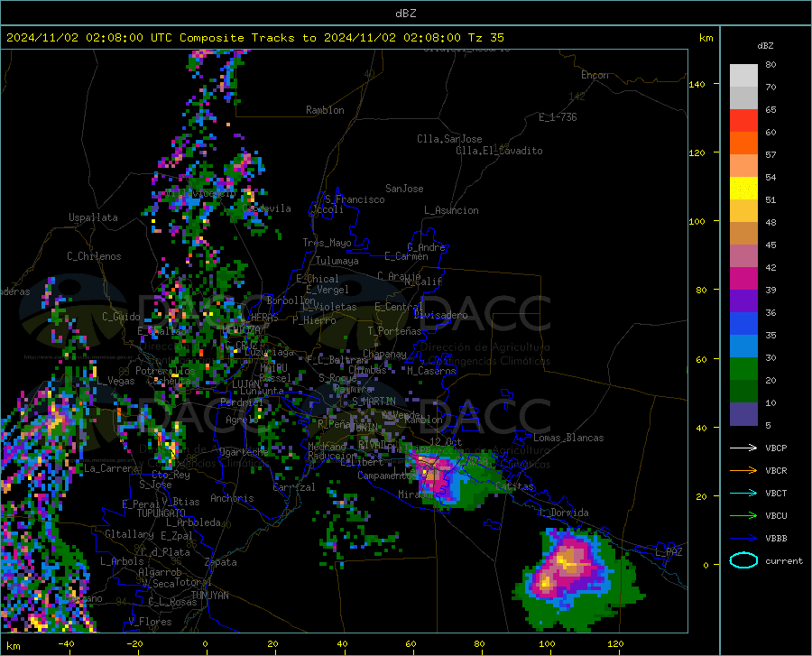Click the cyan ellipse 'current' symbol
The width and height of the screenshot is (812, 656).
(x=743, y=560)
